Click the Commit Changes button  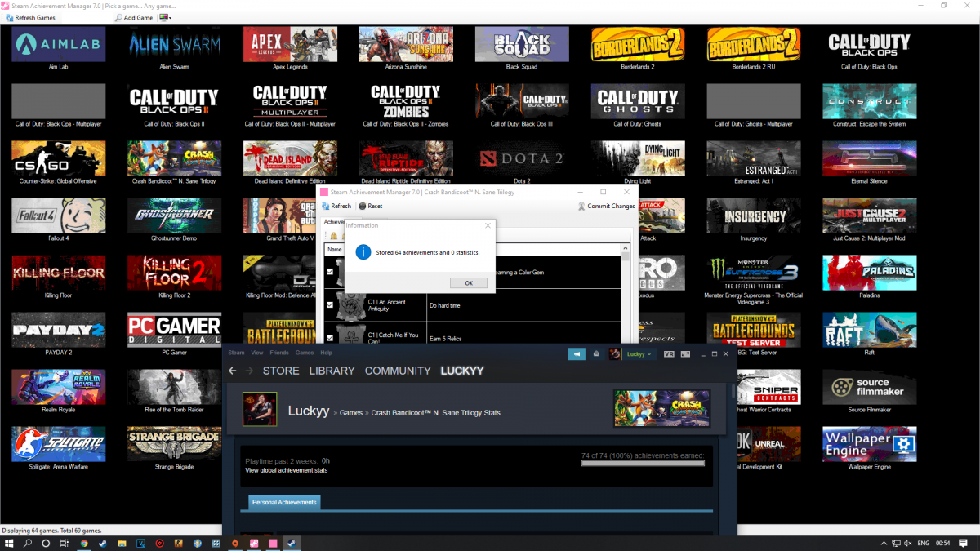[606, 206]
